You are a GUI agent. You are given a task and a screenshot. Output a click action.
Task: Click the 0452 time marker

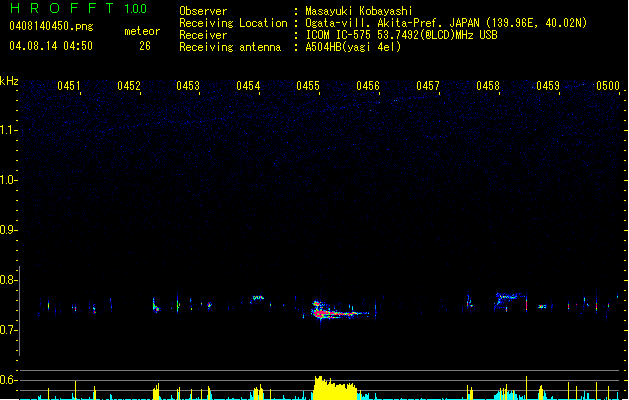click(x=129, y=86)
